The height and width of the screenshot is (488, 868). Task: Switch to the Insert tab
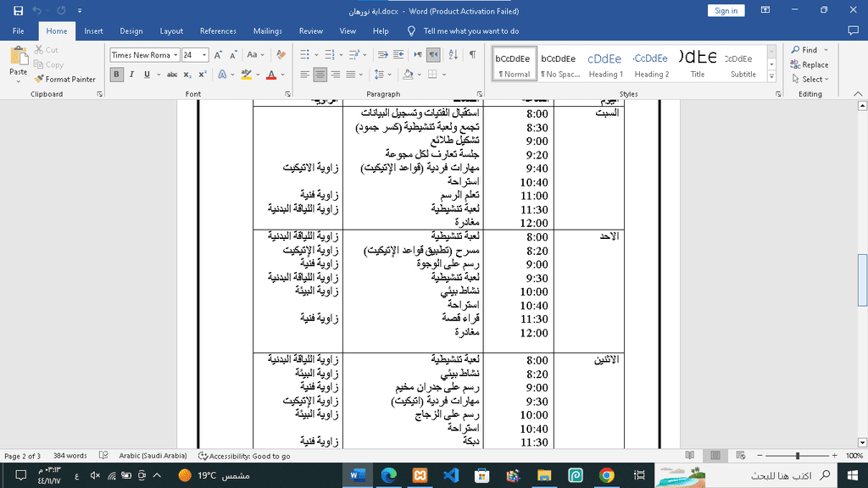pos(93,31)
